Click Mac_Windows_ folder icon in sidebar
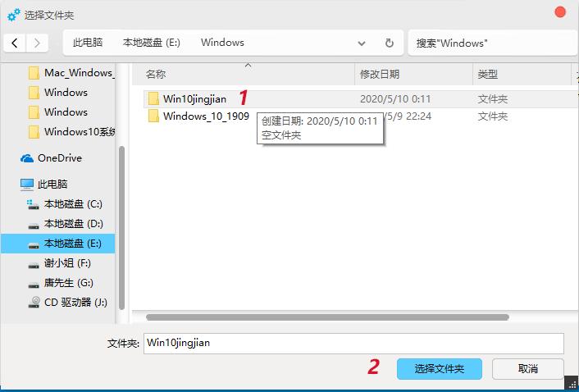This screenshot has height=392, width=579. coord(34,73)
